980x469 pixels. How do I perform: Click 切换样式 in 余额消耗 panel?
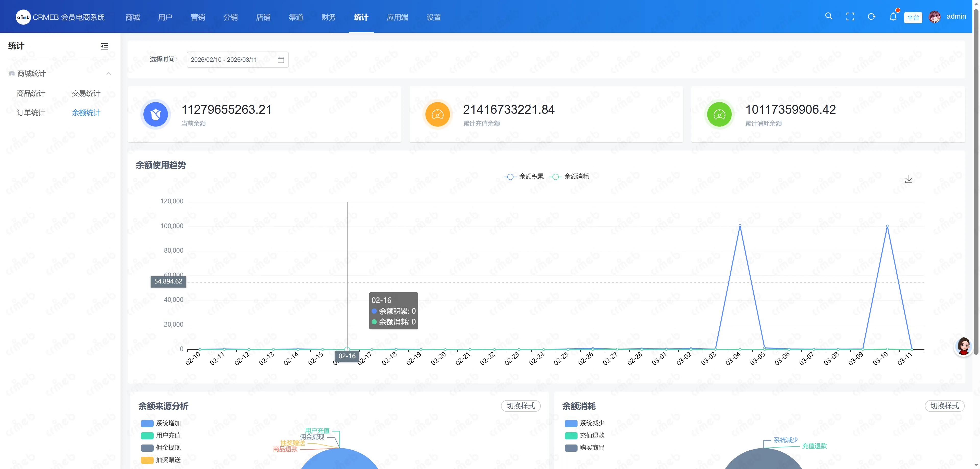[x=945, y=406]
